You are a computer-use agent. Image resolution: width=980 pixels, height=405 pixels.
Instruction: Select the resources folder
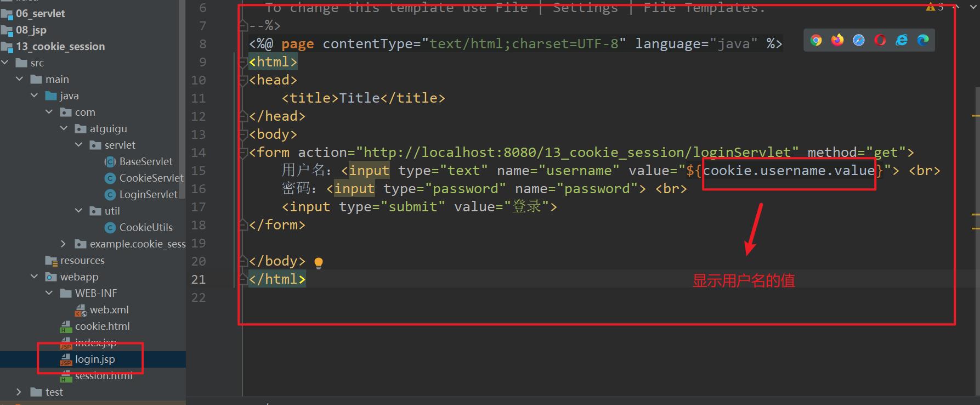[82, 261]
